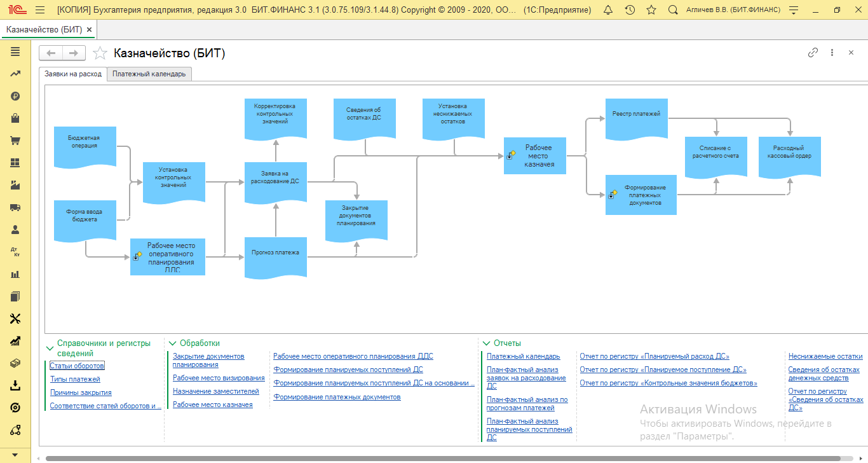Select the Заявки на расход tab
The height and width of the screenshot is (463, 868).
(72, 74)
